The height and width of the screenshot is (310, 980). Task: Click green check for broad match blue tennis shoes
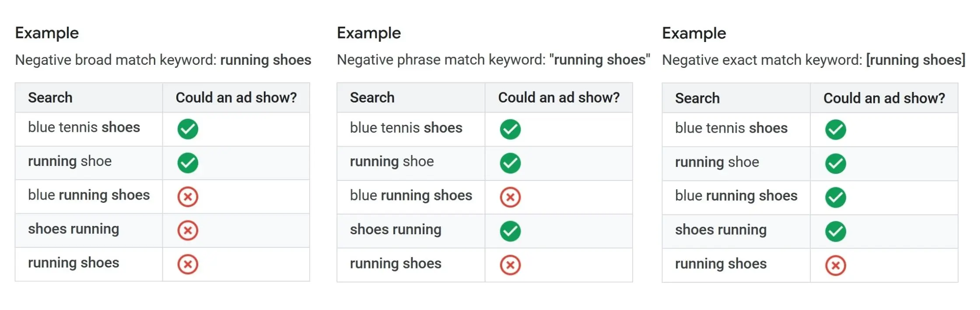pyautogui.click(x=188, y=129)
